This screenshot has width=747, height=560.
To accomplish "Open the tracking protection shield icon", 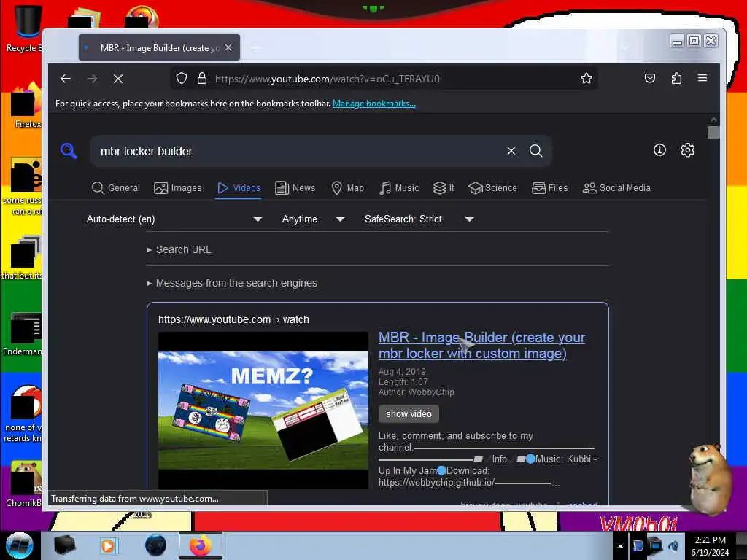I will 182,78.
